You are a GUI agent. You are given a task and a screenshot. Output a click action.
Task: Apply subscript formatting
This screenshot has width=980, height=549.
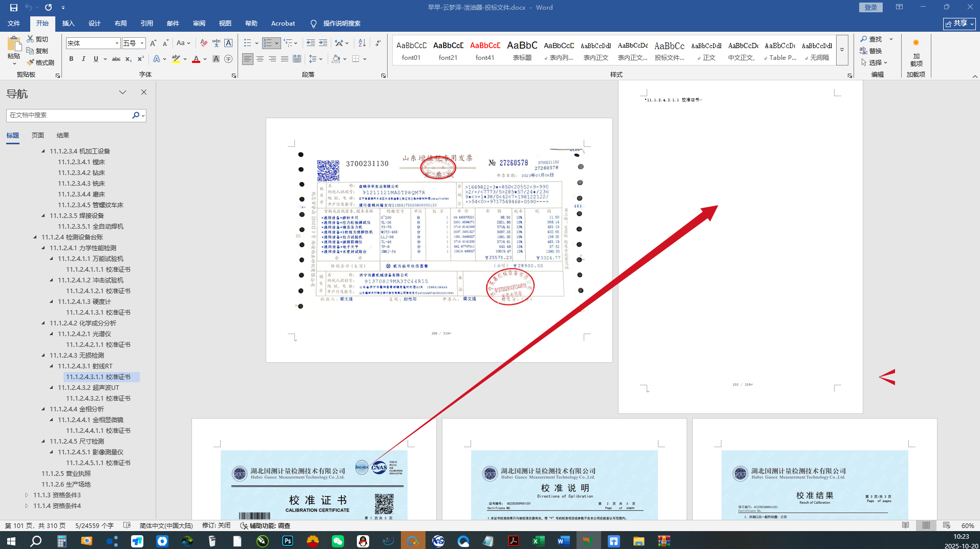(129, 59)
